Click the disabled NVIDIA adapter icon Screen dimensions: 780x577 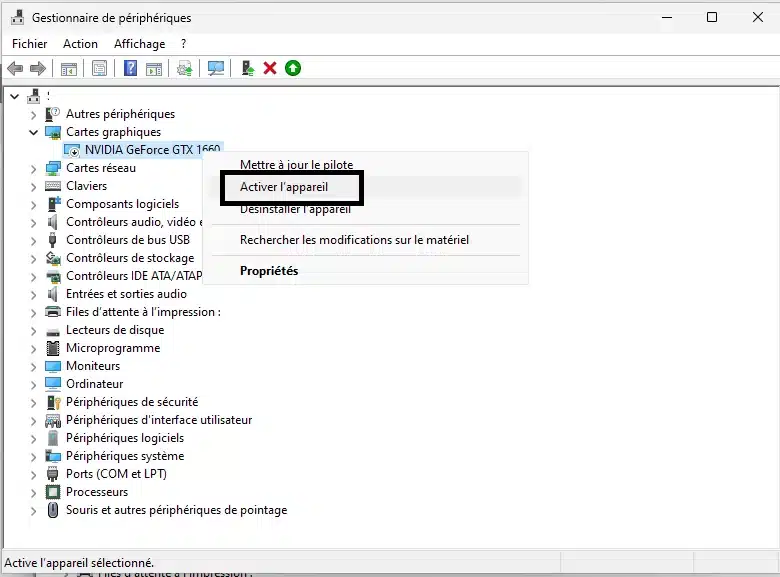[x=72, y=150]
